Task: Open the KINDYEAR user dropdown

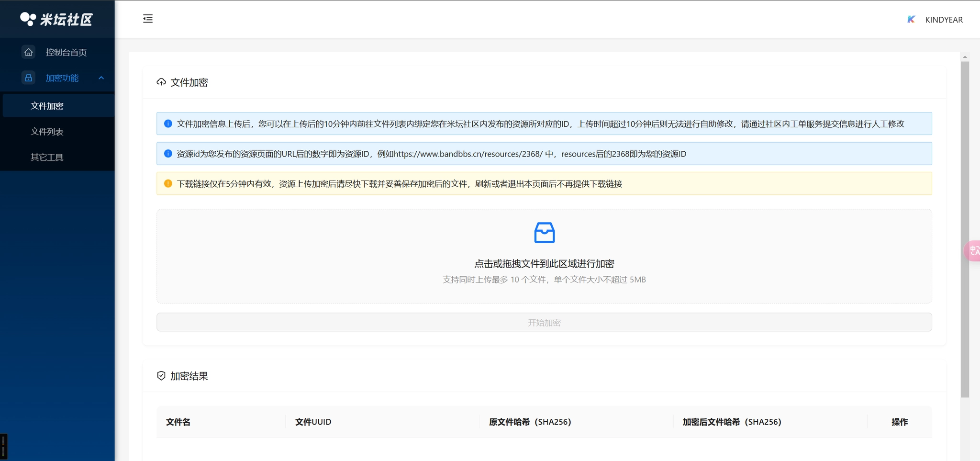Action: click(935, 19)
